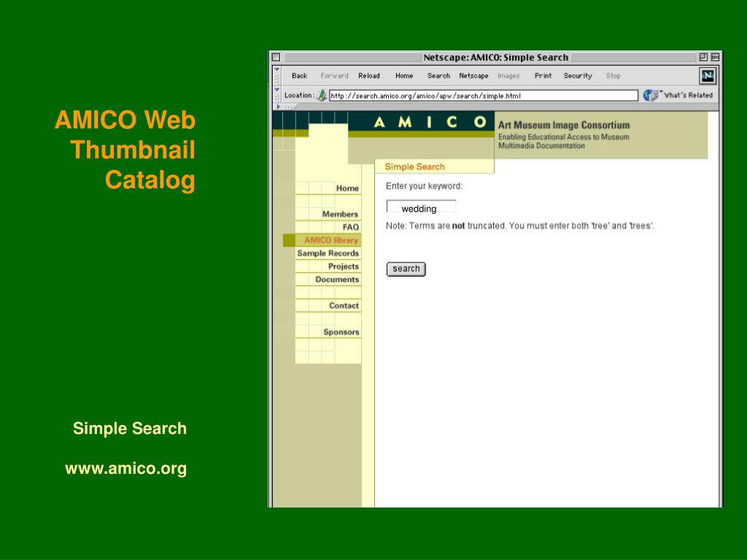Screen dimensions: 747x560
Task: Open the Members sidebar link
Action: point(340,214)
